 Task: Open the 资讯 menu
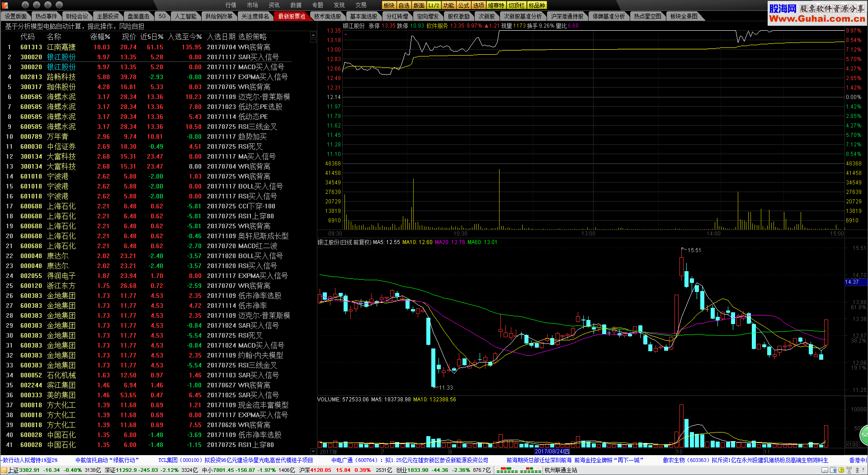tap(274, 5)
